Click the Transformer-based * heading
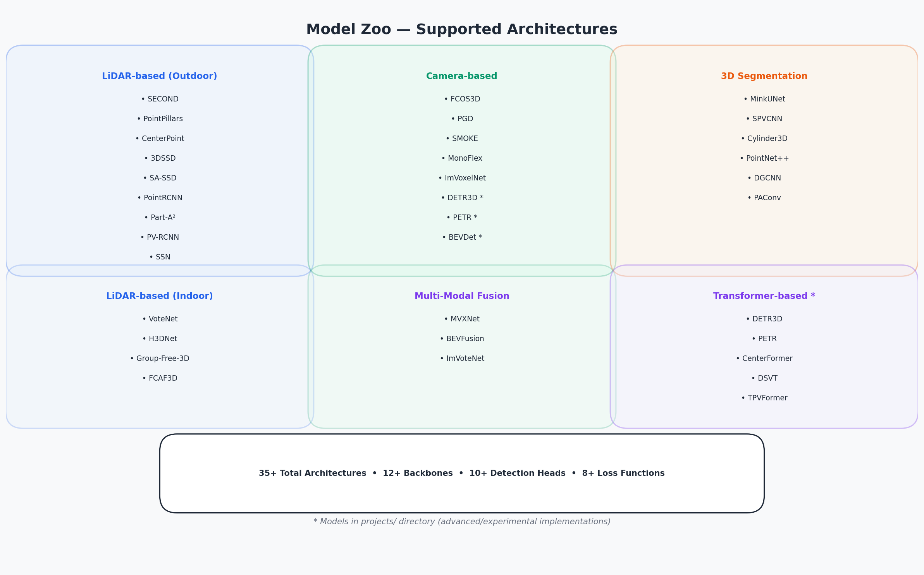The width and height of the screenshot is (924, 575). [764, 296]
